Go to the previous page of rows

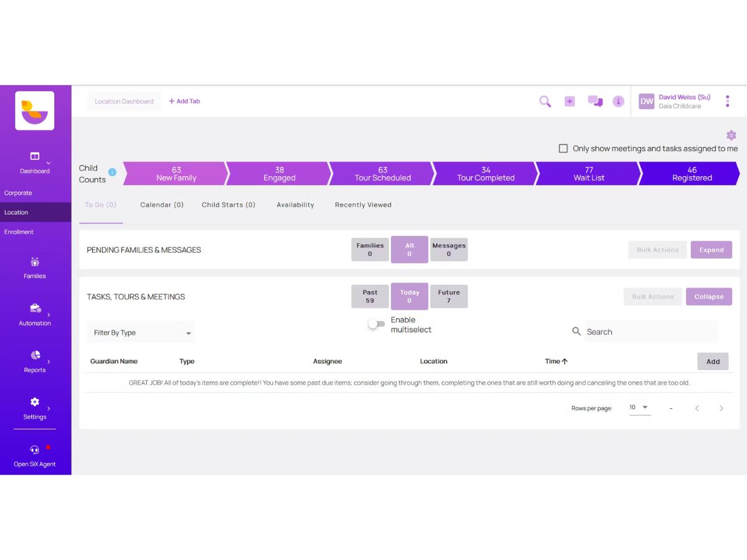click(x=697, y=408)
